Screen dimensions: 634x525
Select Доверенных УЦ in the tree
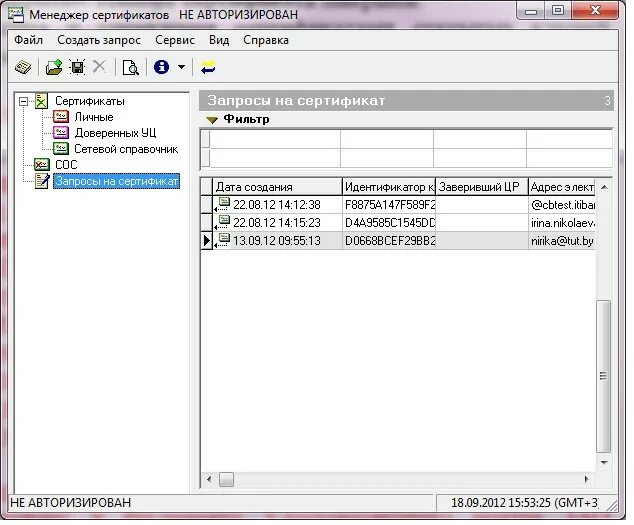(x=115, y=133)
